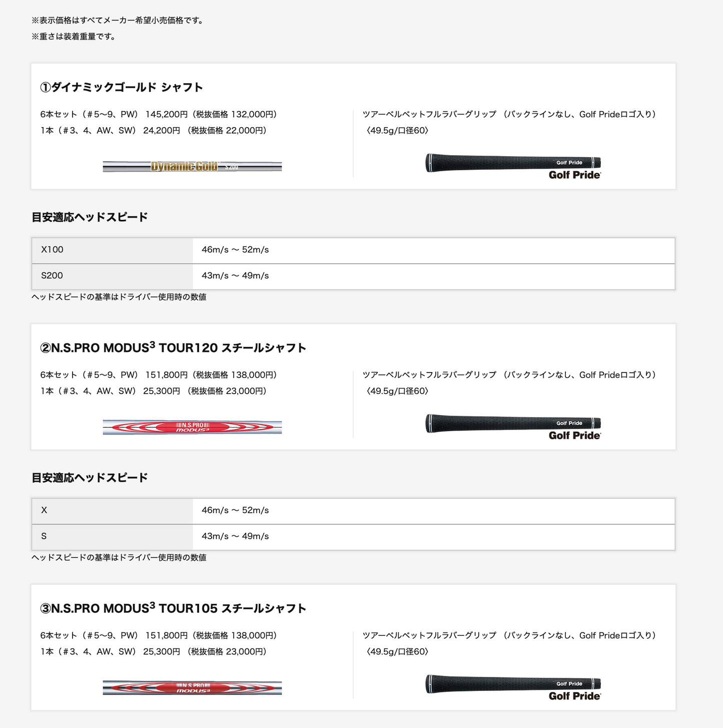
Task: Click the Golf Pride grip image in TOUR120 section
Action: tap(513, 427)
